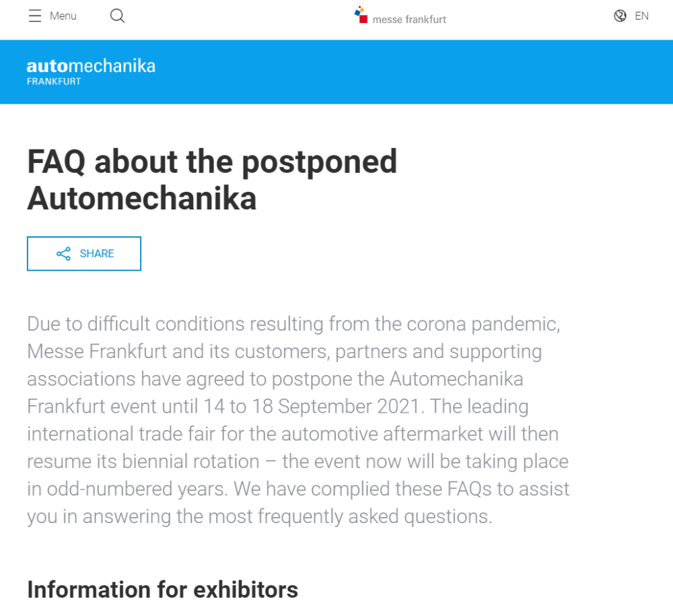Click the Information for exhibitors heading
Image resolution: width=673 pixels, height=616 pixels.
[x=162, y=589]
